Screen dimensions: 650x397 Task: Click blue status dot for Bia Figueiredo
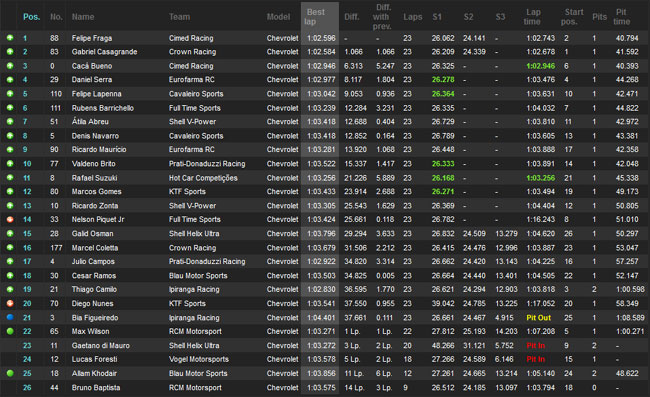[10, 317]
